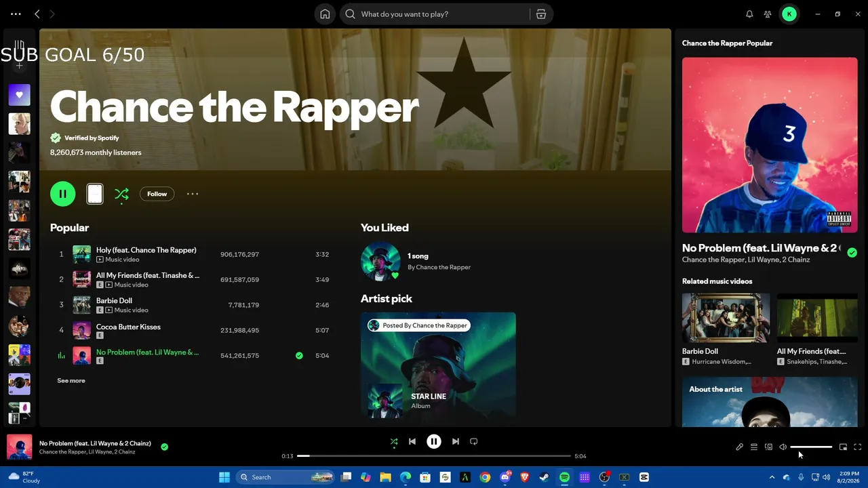Open the artists link in the bottom now-playing bar

click(x=87, y=452)
